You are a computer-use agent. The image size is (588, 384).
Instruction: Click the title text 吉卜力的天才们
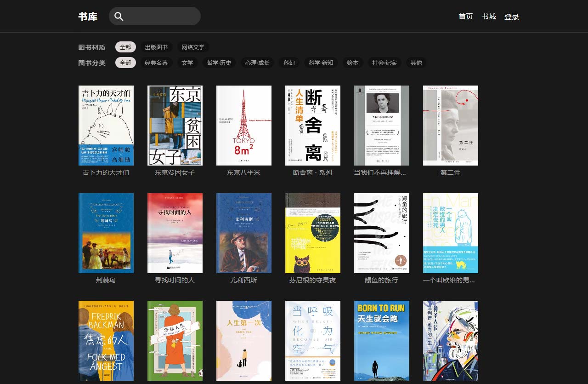[x=106, y=172]
